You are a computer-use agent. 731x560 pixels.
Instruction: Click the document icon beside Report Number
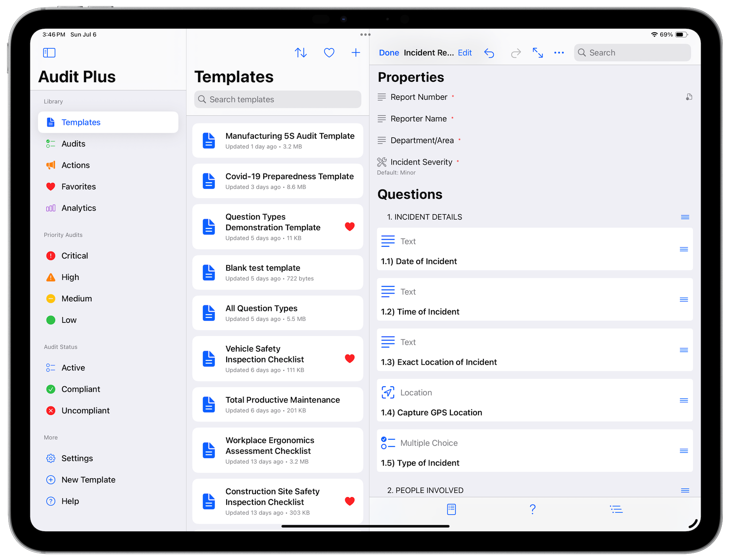[689, 97]
